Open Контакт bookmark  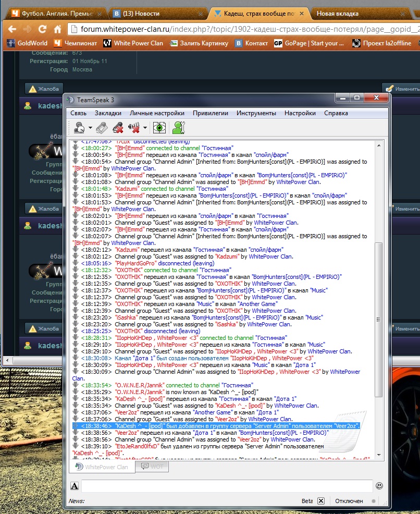pos(252,43)
